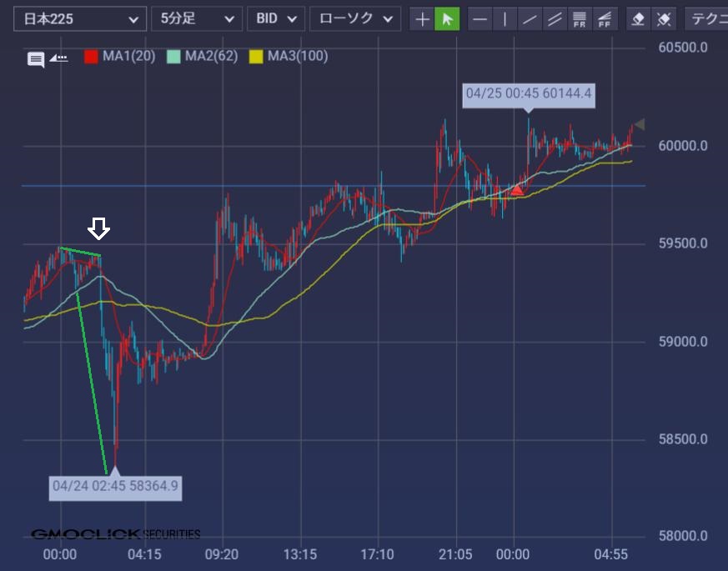Open the 日本225 symbol dropdown
The image size is (728, 571).
(x=78, y=19)
